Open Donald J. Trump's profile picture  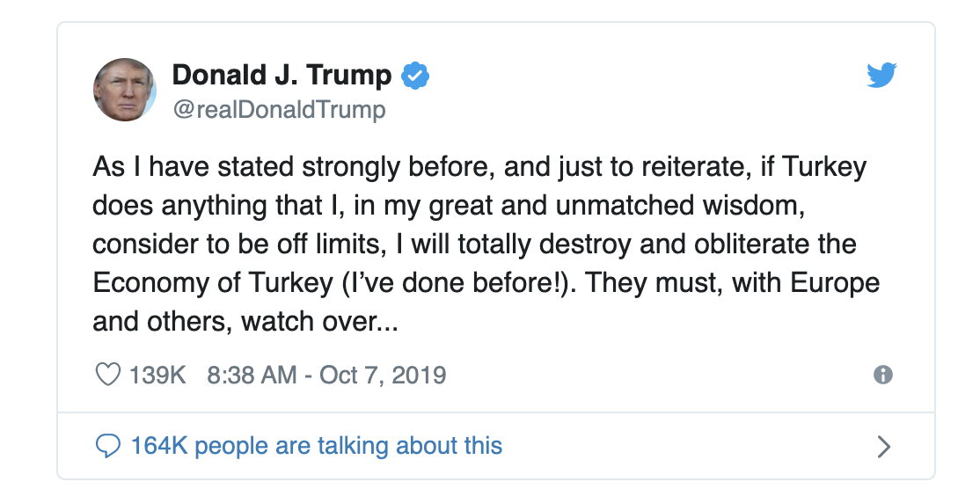pyautogui.click(x=125, y=91)
